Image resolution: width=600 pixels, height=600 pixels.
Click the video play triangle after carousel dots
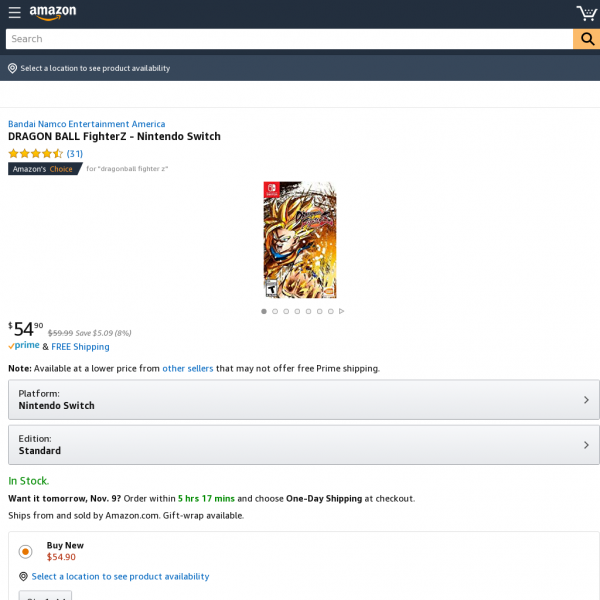[342, 311]
